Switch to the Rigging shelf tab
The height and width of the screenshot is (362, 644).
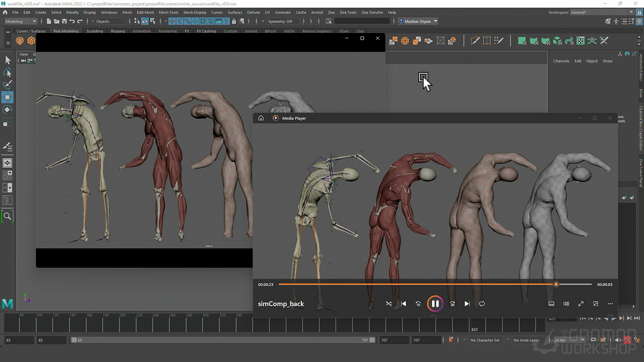(x=118, y=31)
